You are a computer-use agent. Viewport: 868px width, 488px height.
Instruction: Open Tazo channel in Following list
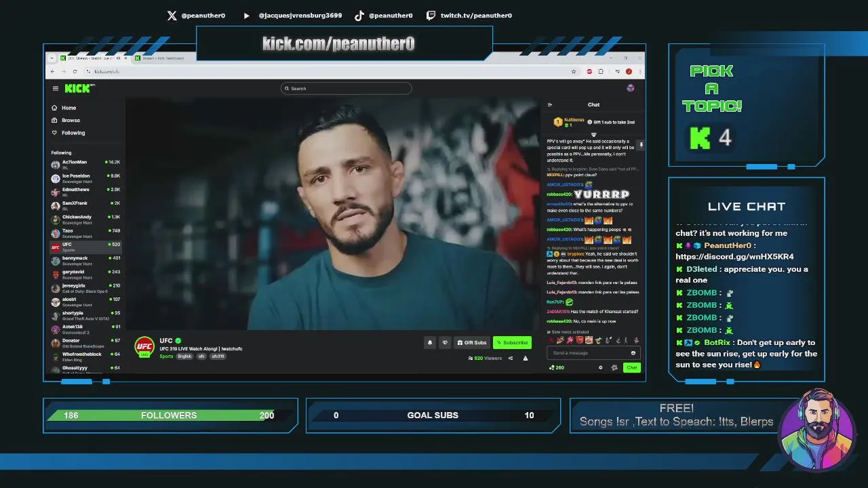click(85, 233)
